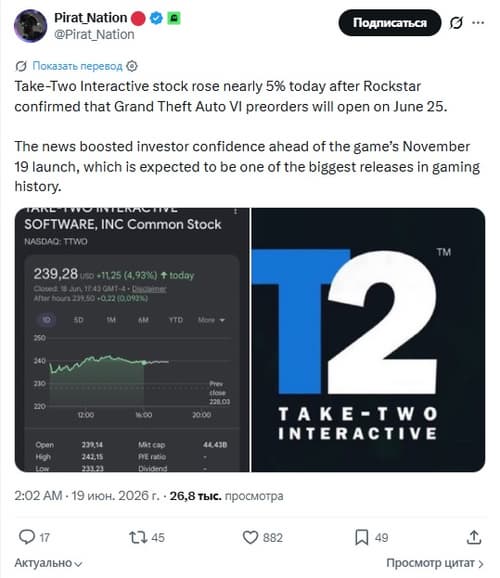
Task: Click the share upload icon
Action: coord(474,537)
